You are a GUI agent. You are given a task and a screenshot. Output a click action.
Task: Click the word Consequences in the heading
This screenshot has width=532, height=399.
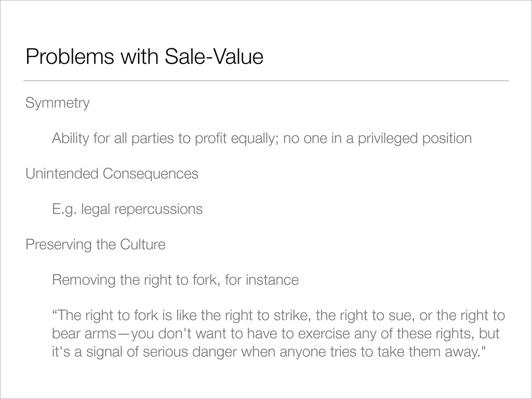(x=150, y=174)
